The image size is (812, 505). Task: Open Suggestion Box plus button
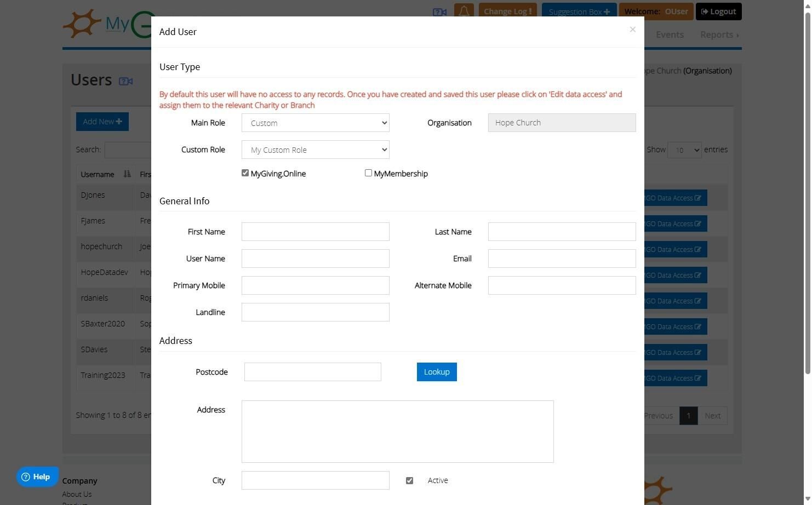click(x=579, y=12)
